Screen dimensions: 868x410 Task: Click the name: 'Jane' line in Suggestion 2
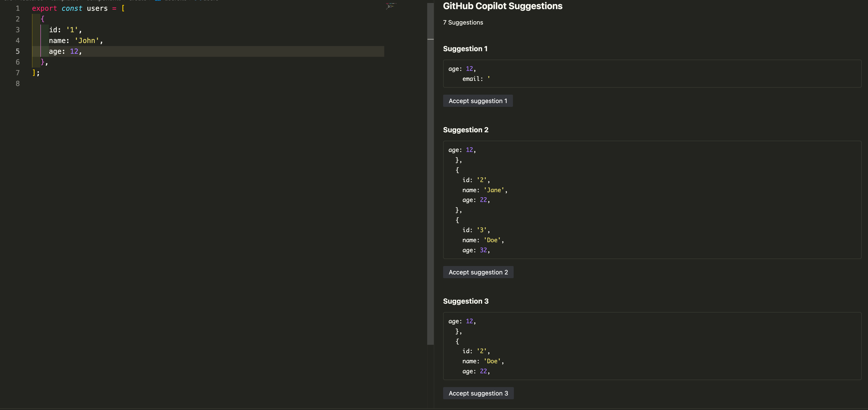(484, 190)
